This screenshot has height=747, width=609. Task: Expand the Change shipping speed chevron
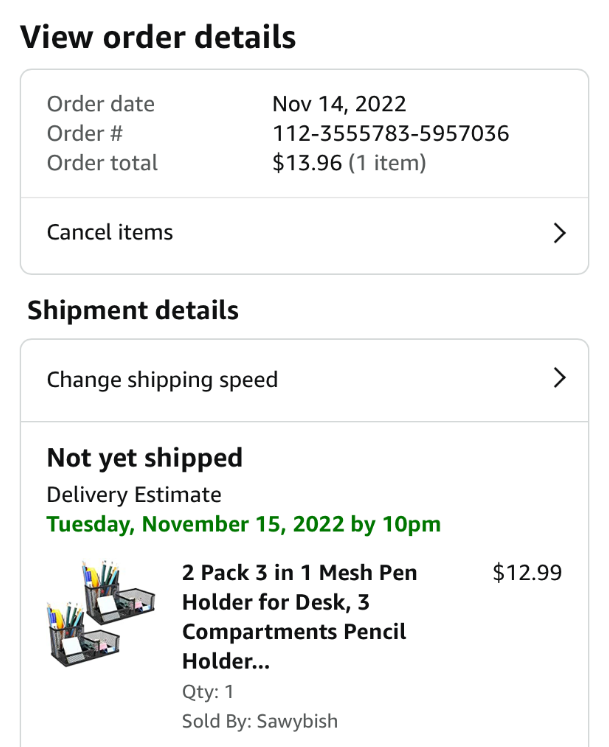point(559,378)
